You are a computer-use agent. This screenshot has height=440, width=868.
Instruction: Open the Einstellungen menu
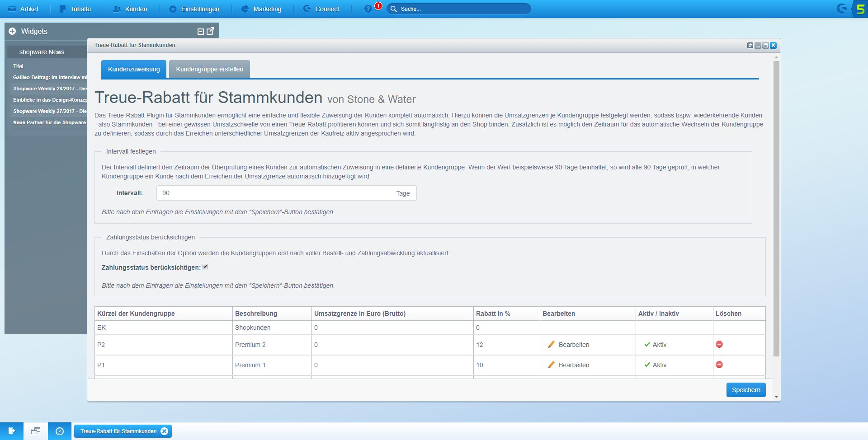(194, 9)
